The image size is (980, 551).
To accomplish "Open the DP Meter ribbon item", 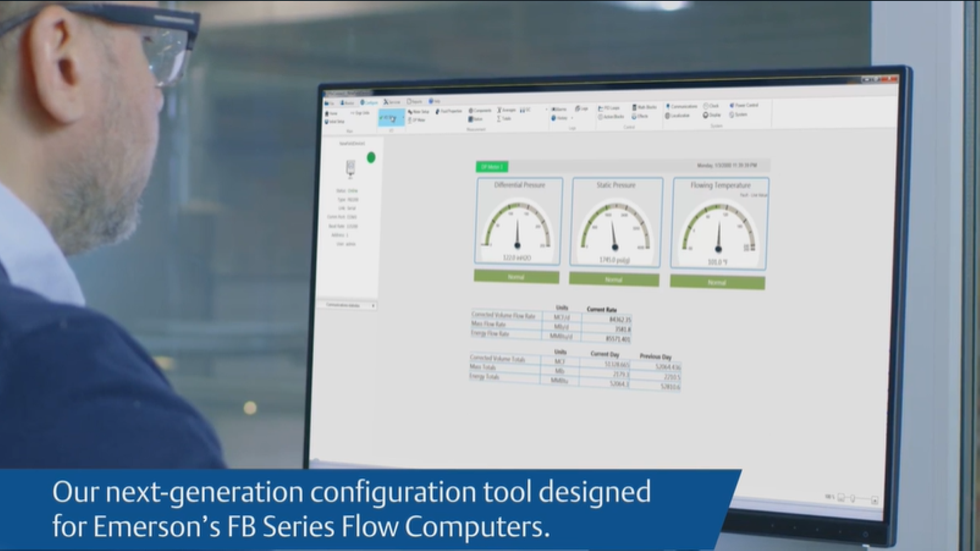I will click(x=417, y=120).
